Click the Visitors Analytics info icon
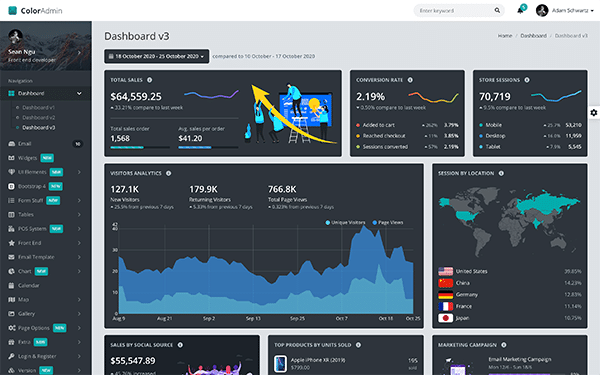This screenshot has height=375, width=600. 168,173
